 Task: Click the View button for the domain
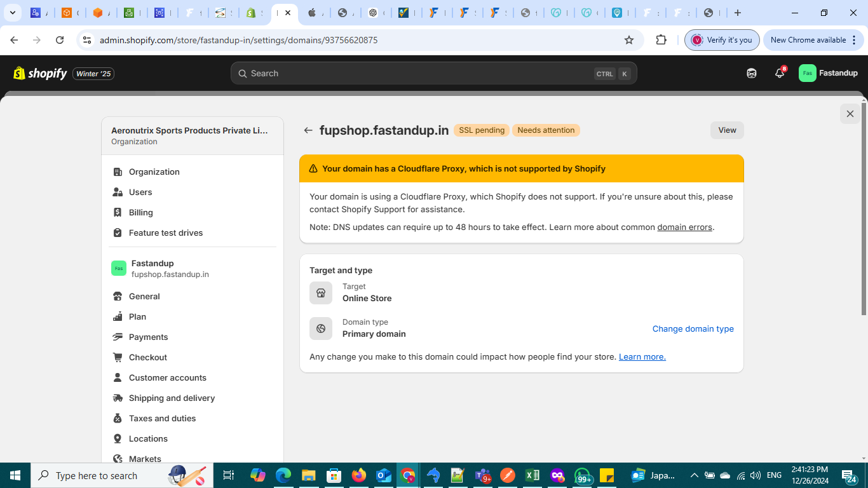click(x=727, y=130)
